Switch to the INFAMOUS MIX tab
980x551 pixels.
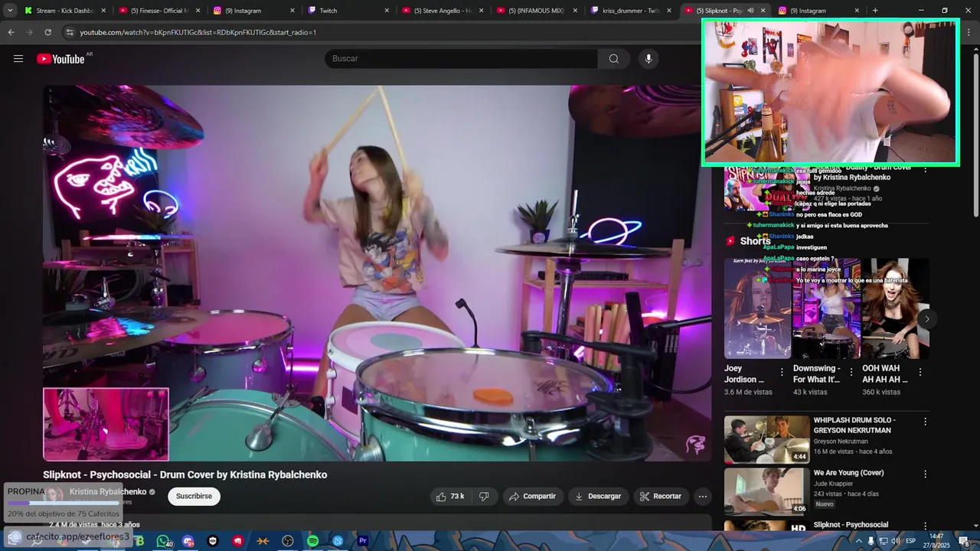(x=538, y=11)
